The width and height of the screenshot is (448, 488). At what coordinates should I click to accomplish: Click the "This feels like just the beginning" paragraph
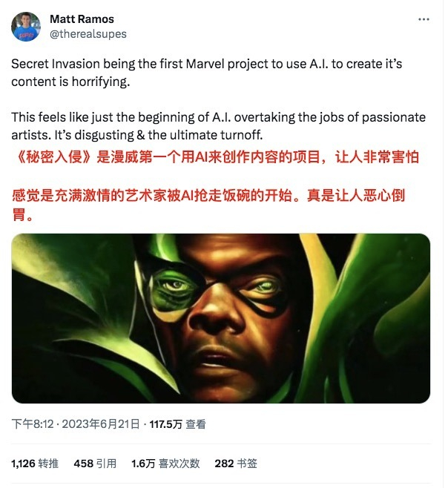click(218, 126)
